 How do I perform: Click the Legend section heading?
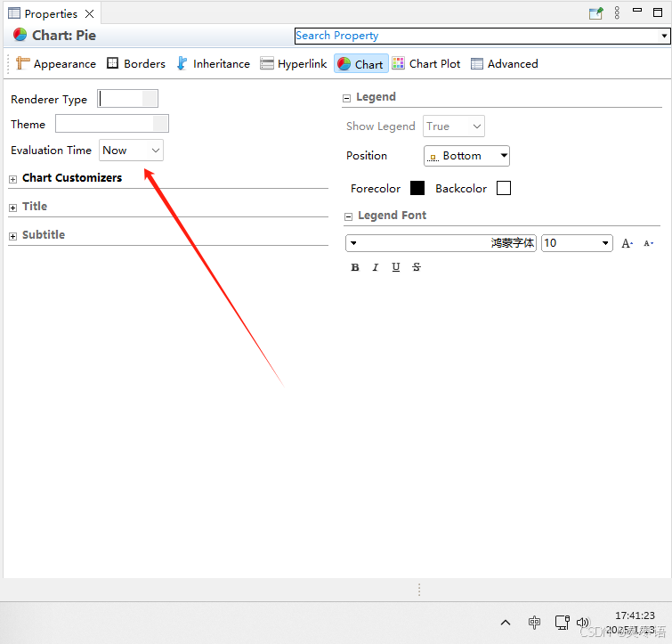pyautogui.click(x=376, y=97)
